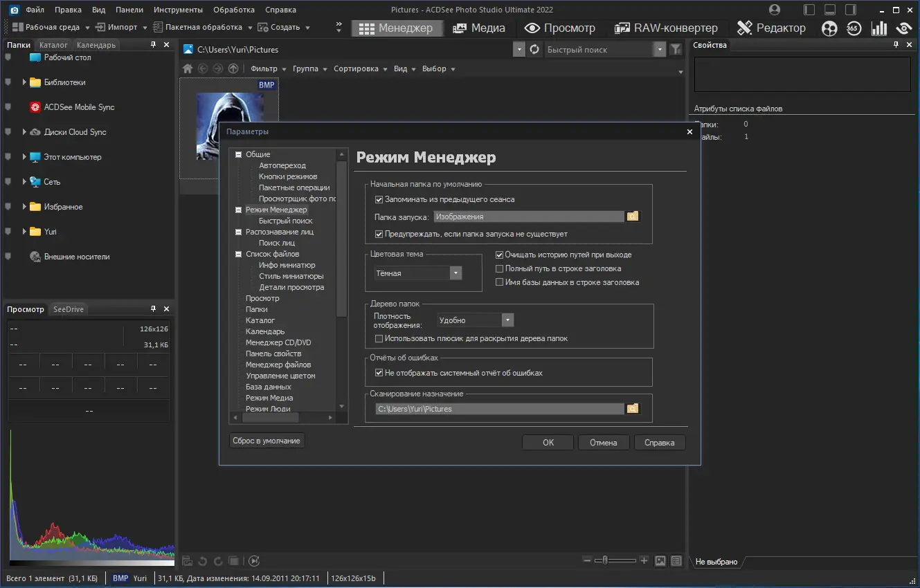
Task: Switch to the 'SeeDrive' tab
Action: tap(69, 309)
